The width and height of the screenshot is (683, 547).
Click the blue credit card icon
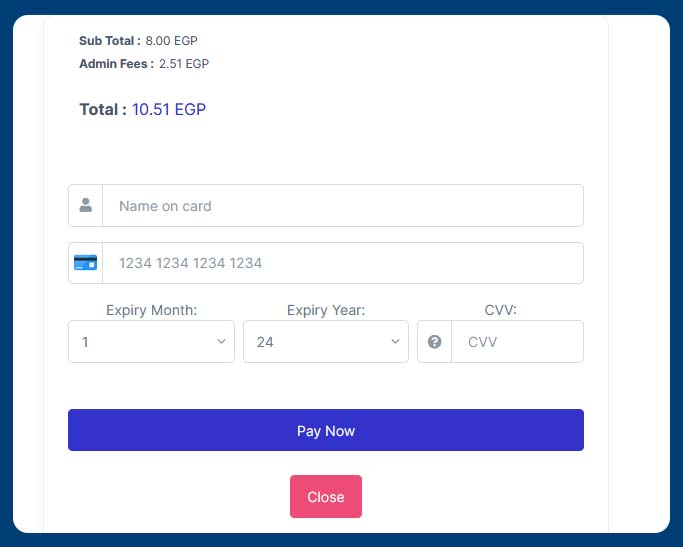click(x=85, y=263)
